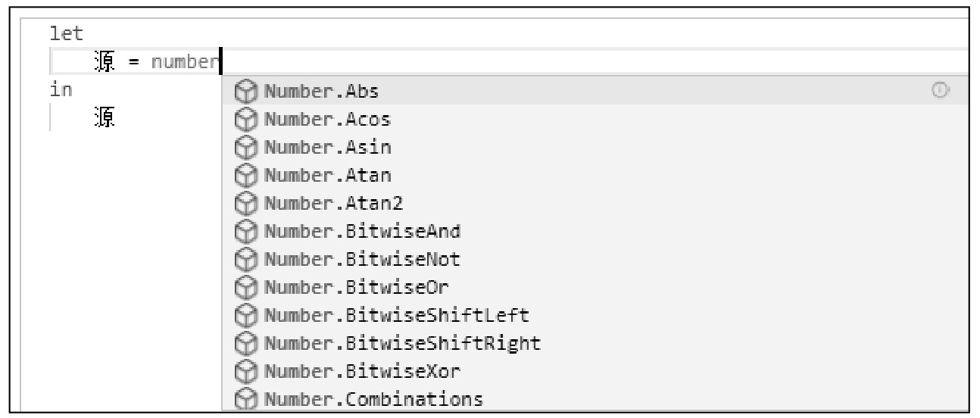Choose Number.BitwiseNot from suggestions
Screen dimensions: 980x418
pyautogui.click(x=594, y=259)
